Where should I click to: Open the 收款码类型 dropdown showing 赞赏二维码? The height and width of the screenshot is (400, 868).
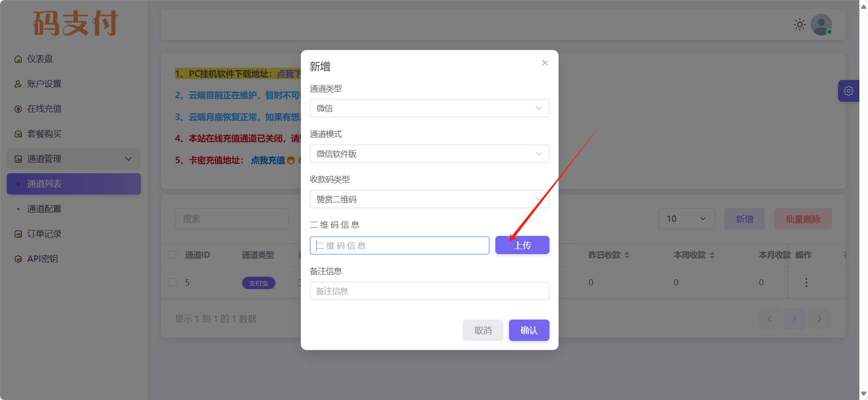coord(429,199)
